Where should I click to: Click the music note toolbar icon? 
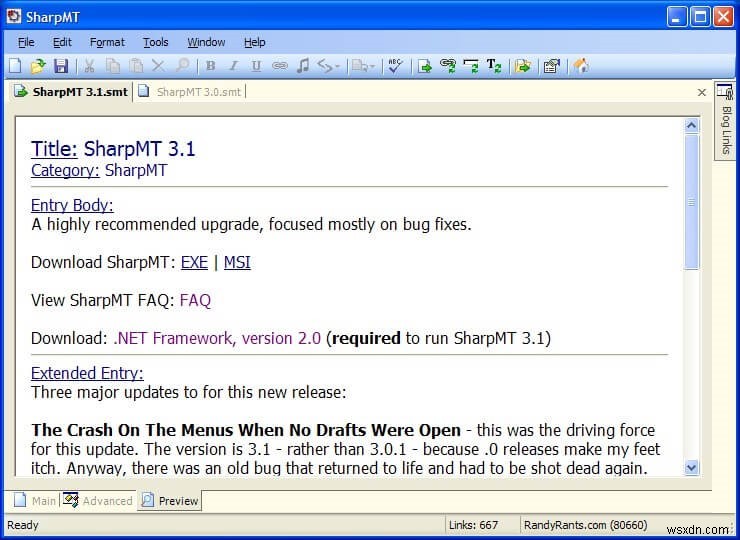point(302,66)
